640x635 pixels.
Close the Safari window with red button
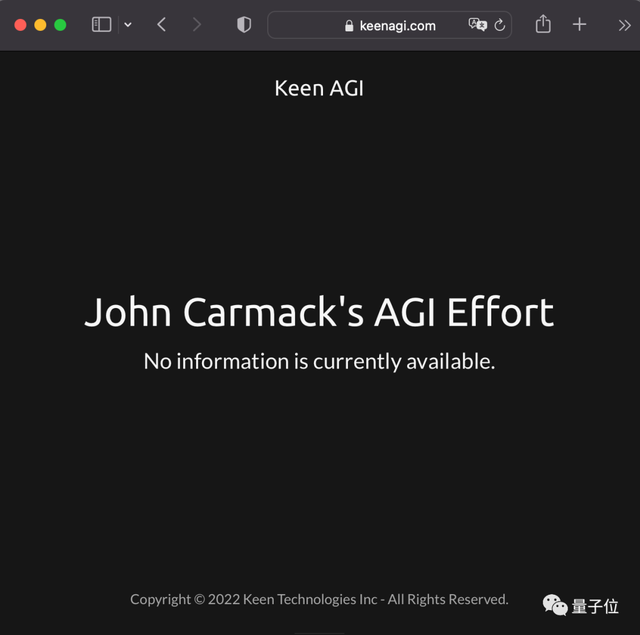pyautogui.click(x=20, y=25)
